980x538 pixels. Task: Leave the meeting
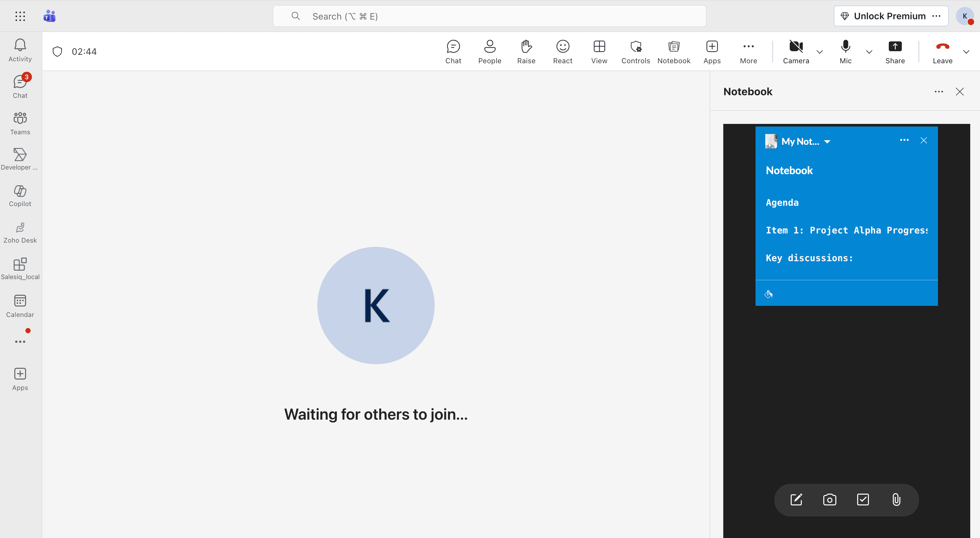[x=942, y=52]
